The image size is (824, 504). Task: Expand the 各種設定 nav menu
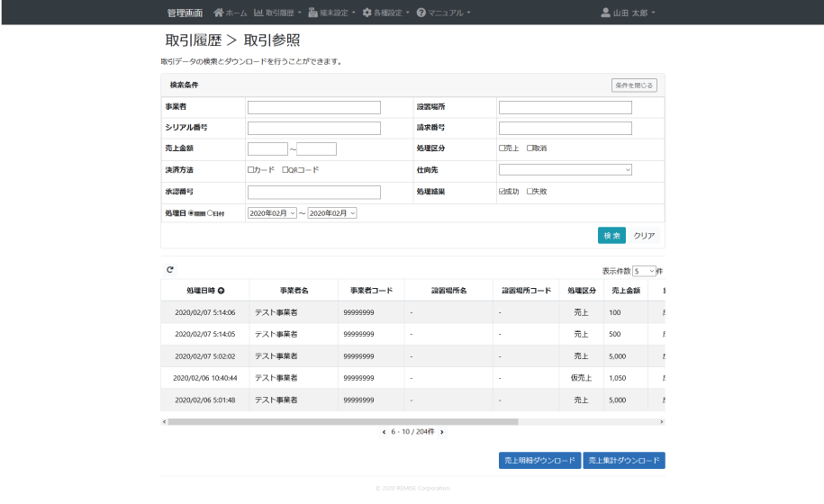[386, 13]
